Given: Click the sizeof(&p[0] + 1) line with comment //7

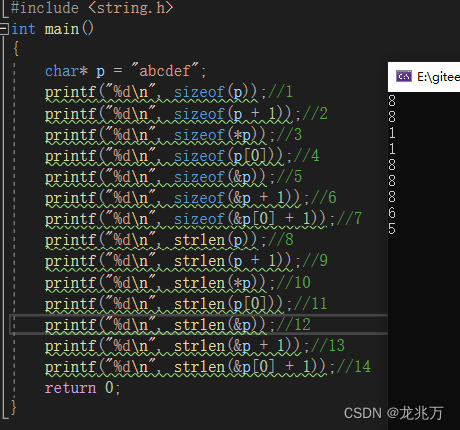Looking at the screenshot, I should click(x=203, y=219).
